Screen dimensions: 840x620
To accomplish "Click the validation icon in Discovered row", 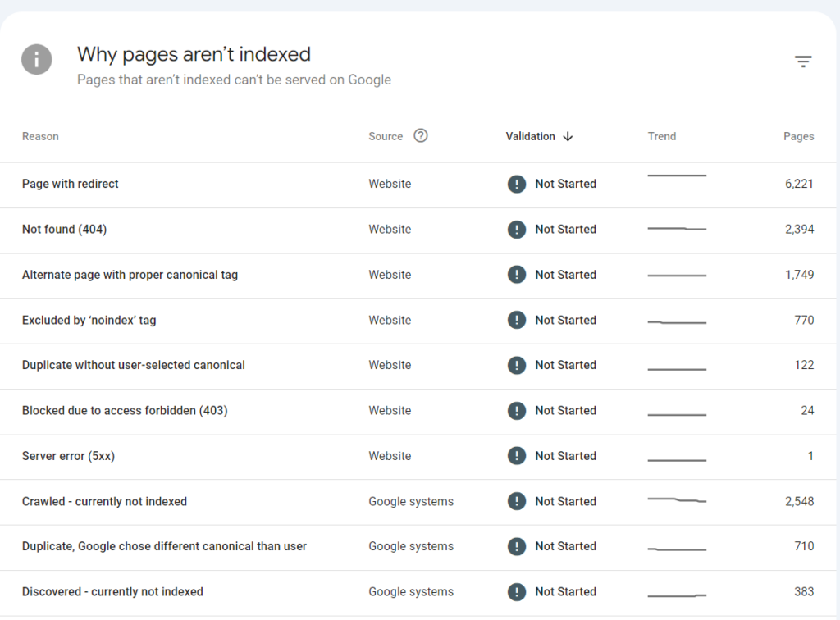I will (x=517, y=592).
